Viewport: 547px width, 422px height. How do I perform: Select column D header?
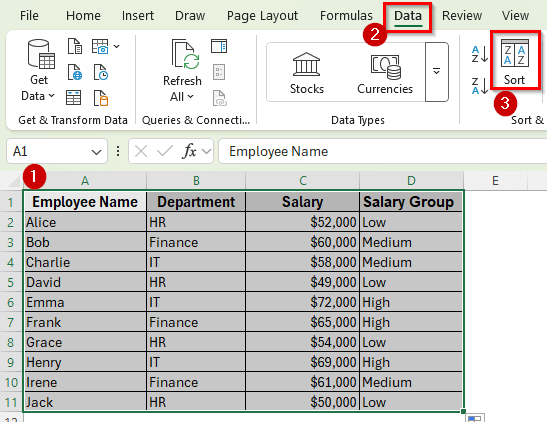[x=411, y=181]
